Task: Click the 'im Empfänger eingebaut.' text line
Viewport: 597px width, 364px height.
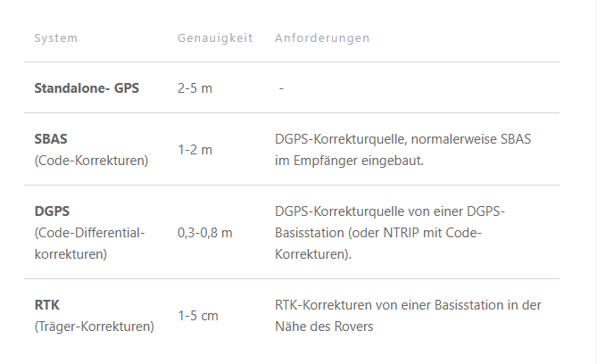Action: [x=349, y=161]
